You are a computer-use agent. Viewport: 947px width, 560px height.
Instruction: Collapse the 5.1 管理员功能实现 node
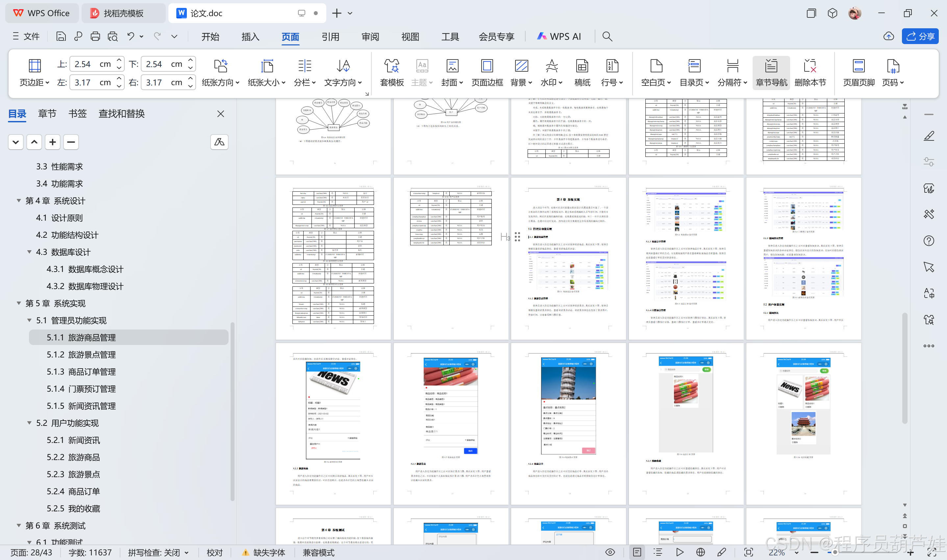click(x=29, y=320)
